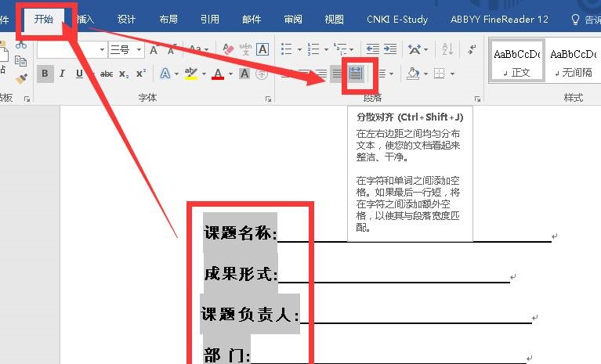Show or hide paragraph marks
The height and width of the screenshot is (364, 601).
472,49
